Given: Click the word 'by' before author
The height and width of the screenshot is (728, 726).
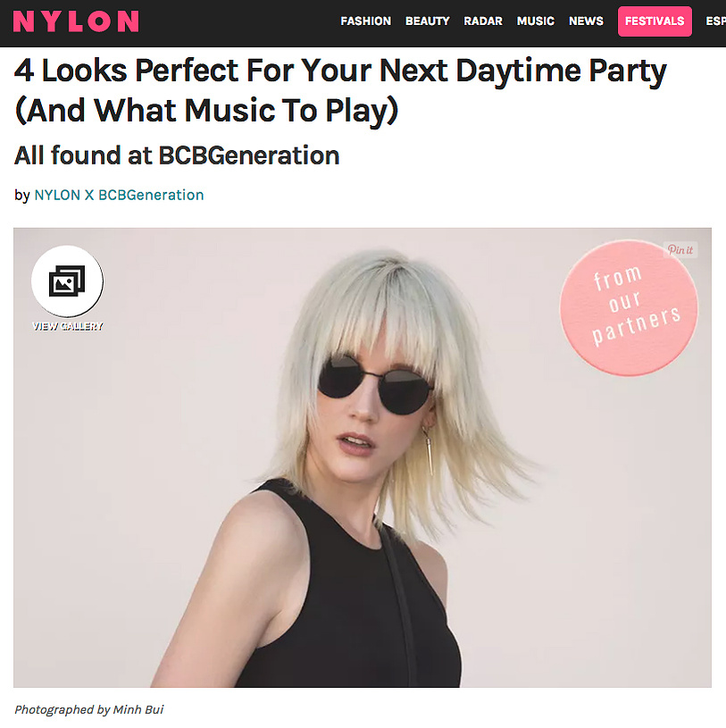Looking at the screenshot, I should (x=21, y=195).
